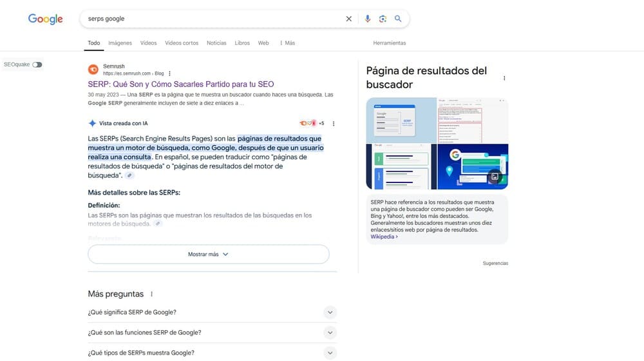Open options dots next to Semrush URL
Image resolution: width=644 pixels, height=361 pixels.
pos(169,73)
